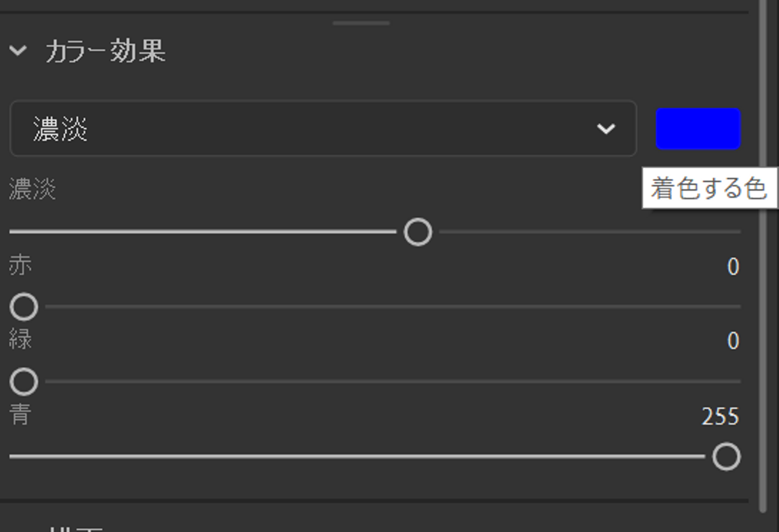
Task: Click the 着色する色 tooltip label
Action: click(709, 188)
